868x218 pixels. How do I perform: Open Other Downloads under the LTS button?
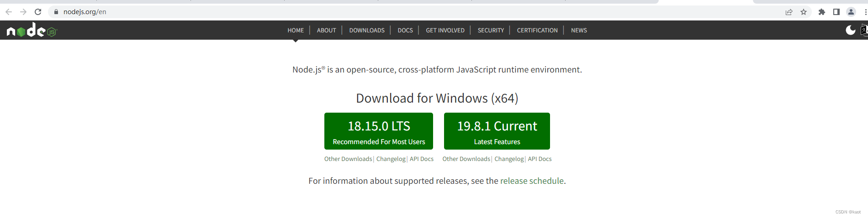pyautogui.click(x=348, y=159)
